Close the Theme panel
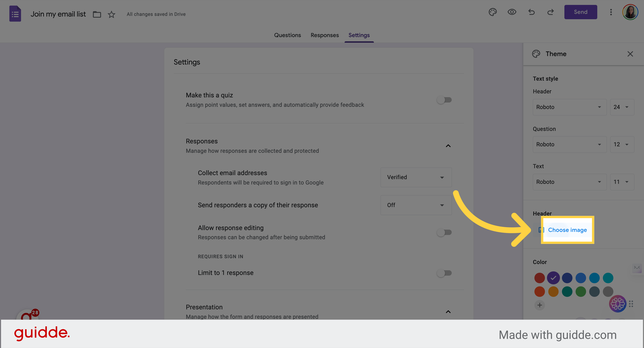644x348 pixels. 630,54
